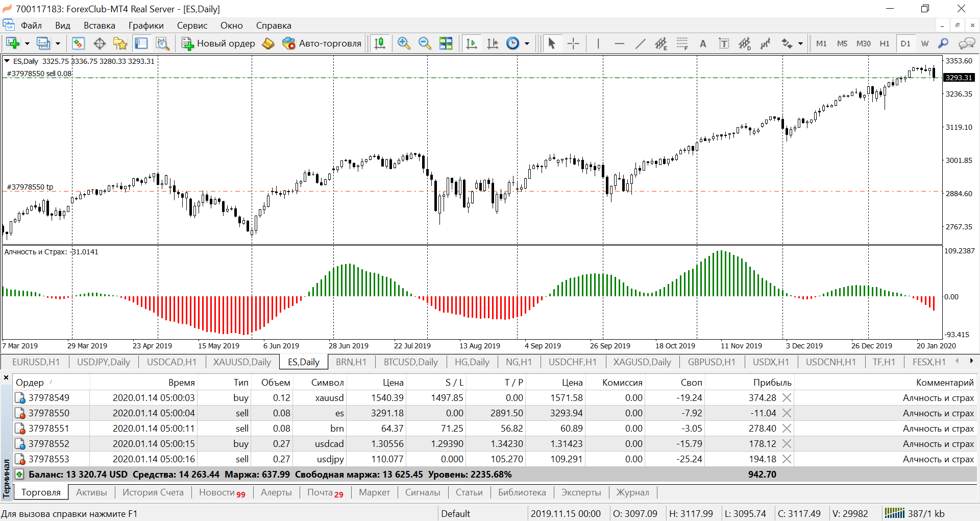Select order row 37978552
980x521 pixels.
click(495, 444)
